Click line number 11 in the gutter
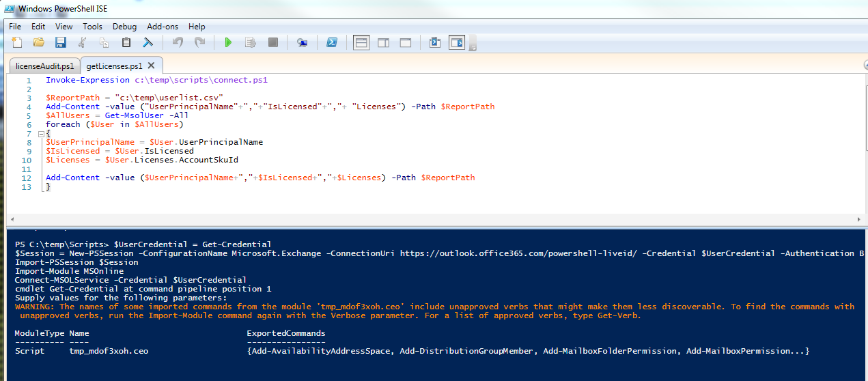 27,169
